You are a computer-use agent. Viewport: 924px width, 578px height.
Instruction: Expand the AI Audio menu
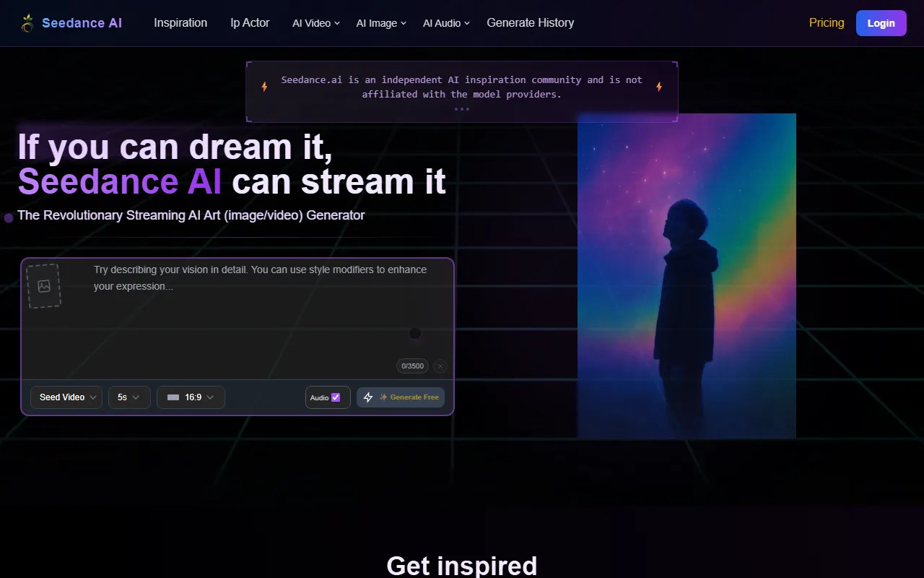[446, 23]
